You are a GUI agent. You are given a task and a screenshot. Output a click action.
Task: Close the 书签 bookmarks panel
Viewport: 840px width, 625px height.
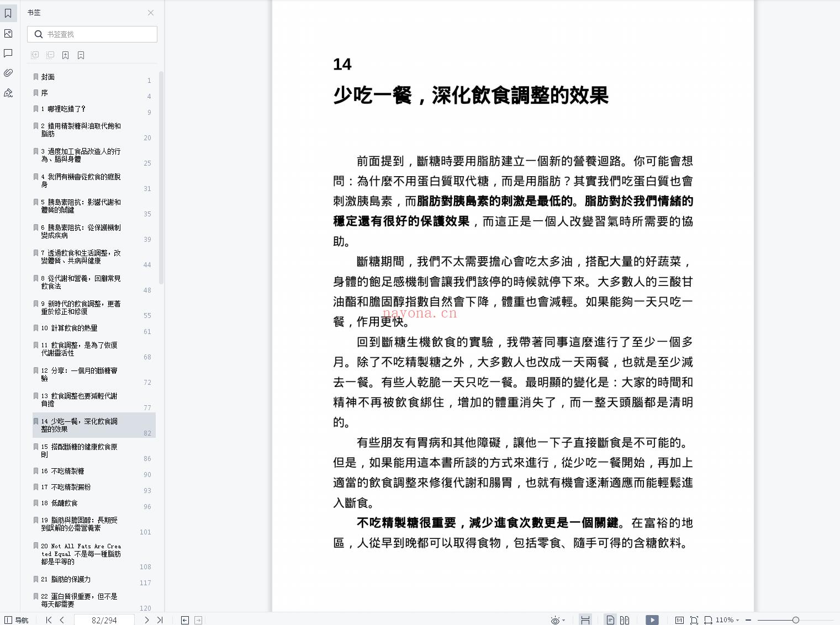tap(151, 13)
